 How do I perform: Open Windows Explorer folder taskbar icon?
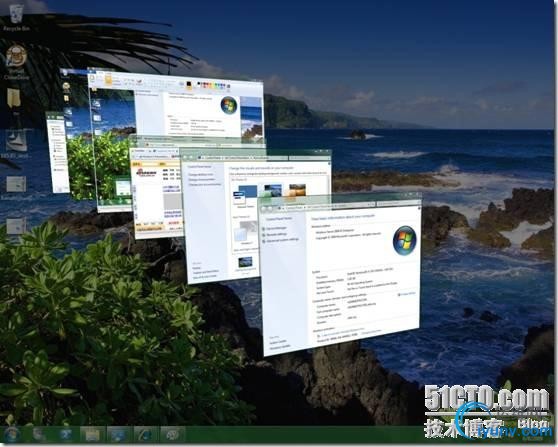92,435
